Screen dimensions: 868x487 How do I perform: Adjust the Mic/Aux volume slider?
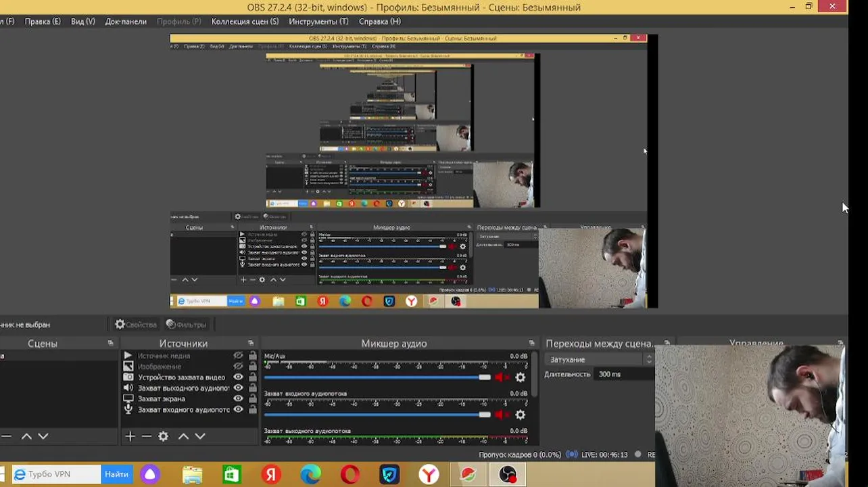377,377
